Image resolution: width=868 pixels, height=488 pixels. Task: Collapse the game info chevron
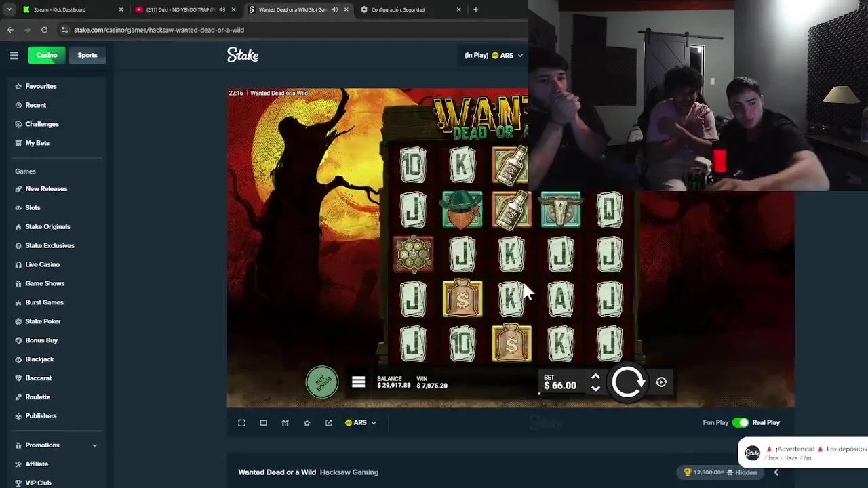[776, 472]
